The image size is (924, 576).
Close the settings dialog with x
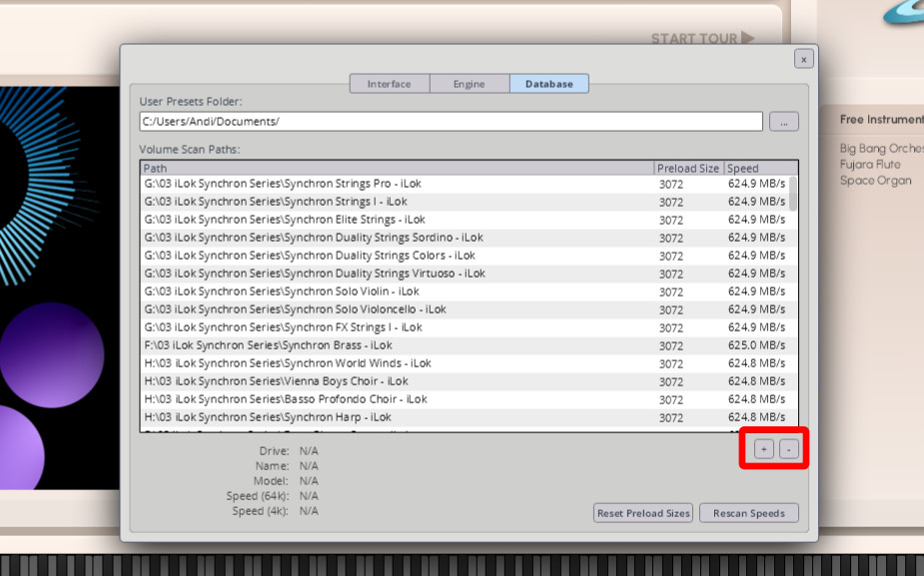pyautogui.click(x=803, y=59)
